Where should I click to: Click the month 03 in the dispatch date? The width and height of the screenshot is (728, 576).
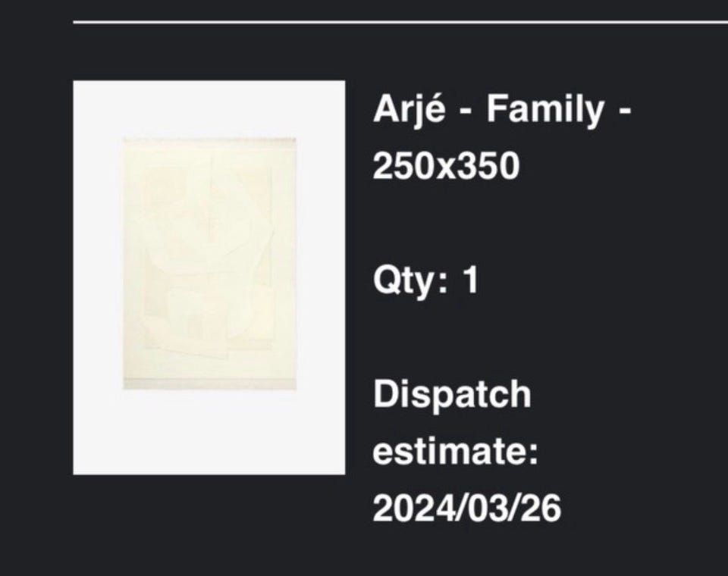pos(485,509)
